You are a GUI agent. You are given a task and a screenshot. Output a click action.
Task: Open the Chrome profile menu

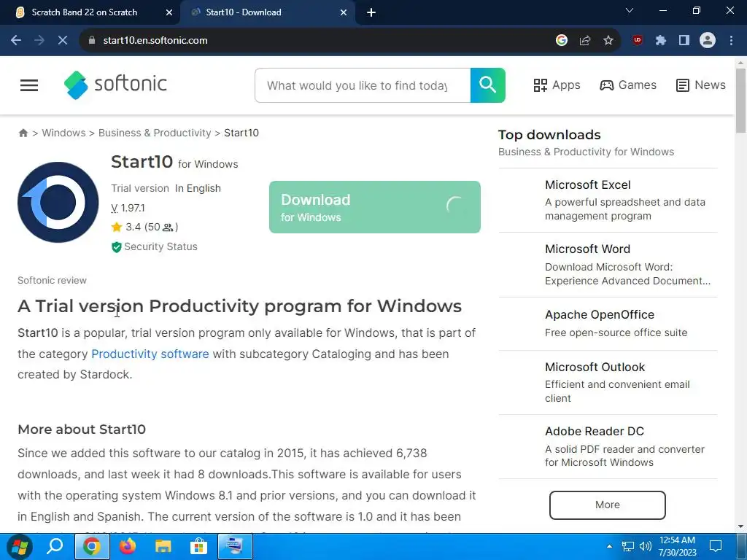pyautogui.click(x=708, y=41)
